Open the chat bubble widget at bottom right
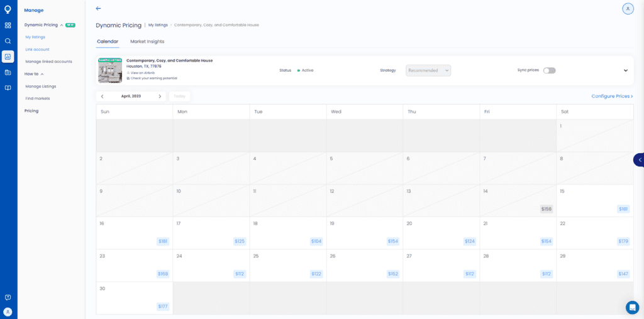 [632, 307]
